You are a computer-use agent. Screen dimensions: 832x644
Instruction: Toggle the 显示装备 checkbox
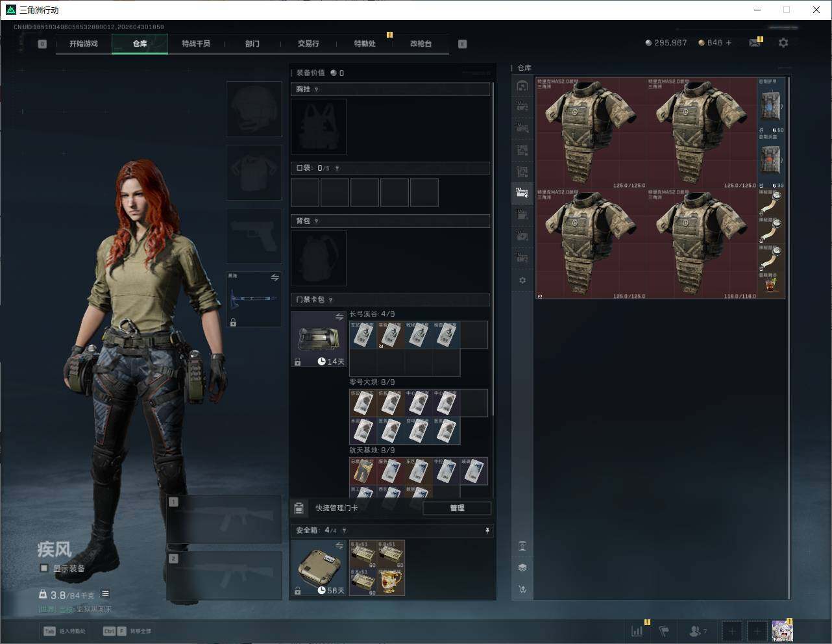click(x=43, y=568)
